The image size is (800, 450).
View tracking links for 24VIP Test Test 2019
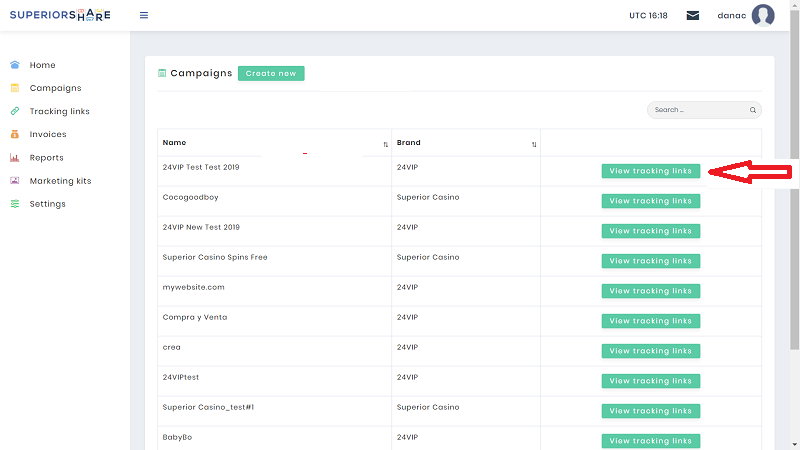(651, 171)
